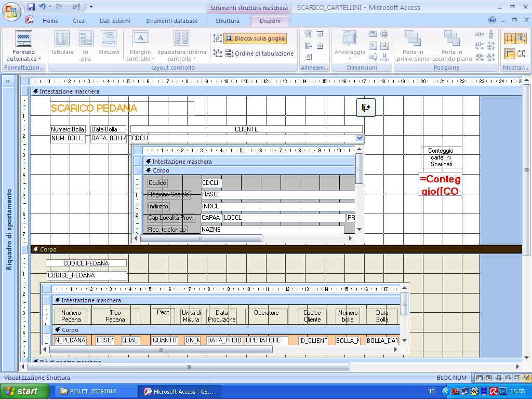532x399 pixels.
Task: Select the dark Corpo section bar
Action: point(276,249)
